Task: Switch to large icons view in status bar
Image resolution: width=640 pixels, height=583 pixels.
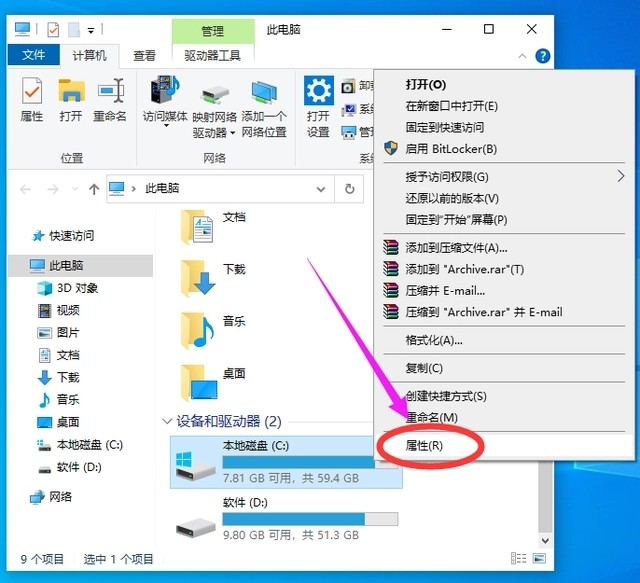Action: (539, 558)
